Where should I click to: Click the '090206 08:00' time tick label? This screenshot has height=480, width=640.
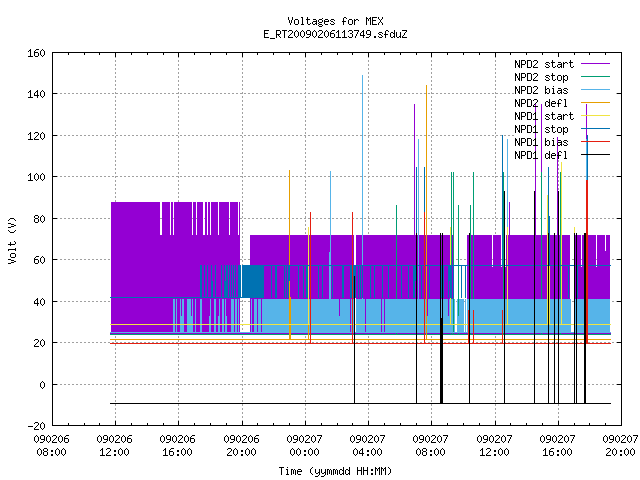click(51, 446)
